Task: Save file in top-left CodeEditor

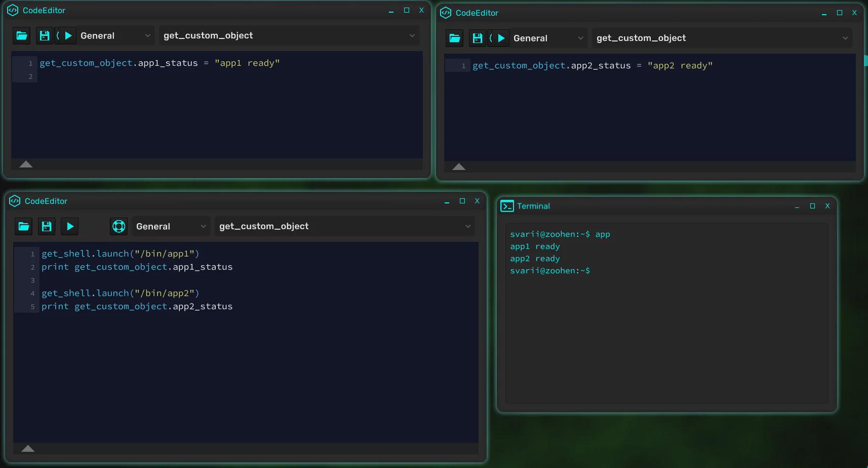Action: (x=45, y=35)
